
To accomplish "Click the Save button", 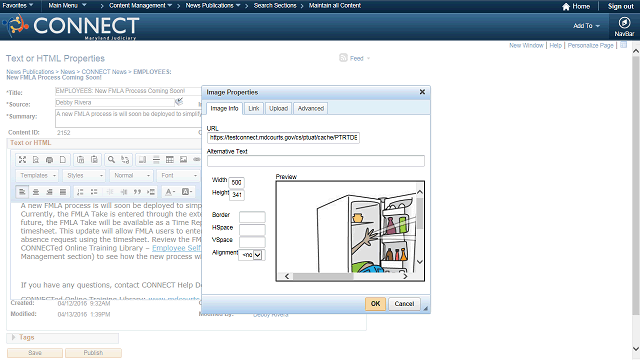I will point(35,353).
